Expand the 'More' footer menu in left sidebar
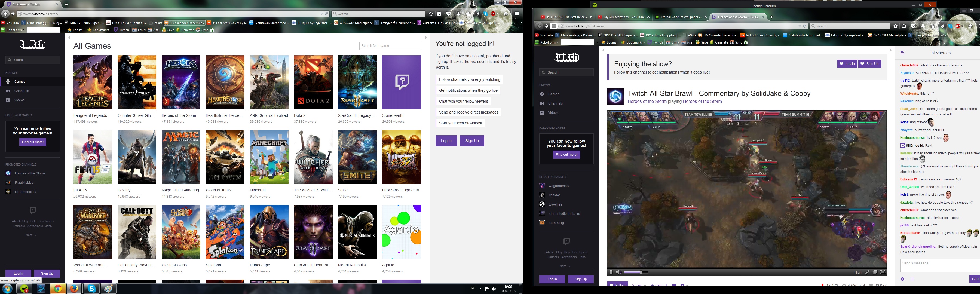This screenshot has height=294, width=980. 31,235
